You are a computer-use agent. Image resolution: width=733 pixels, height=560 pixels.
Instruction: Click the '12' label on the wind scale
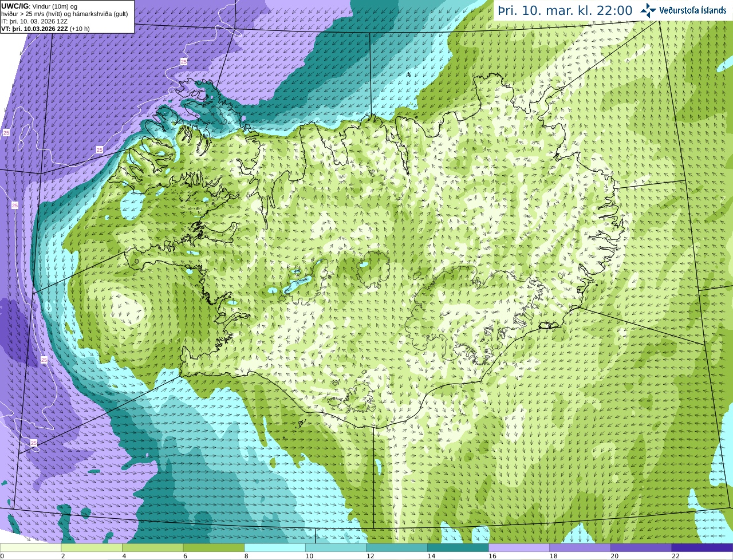370,556
